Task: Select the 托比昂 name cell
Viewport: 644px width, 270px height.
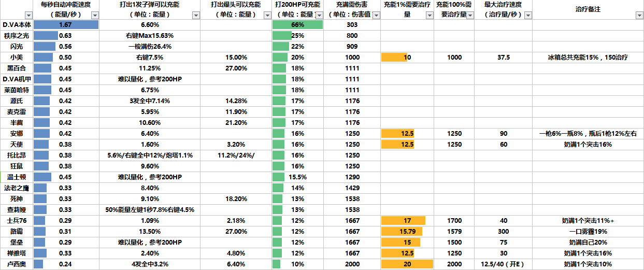Action: click(x=17, y=155)
